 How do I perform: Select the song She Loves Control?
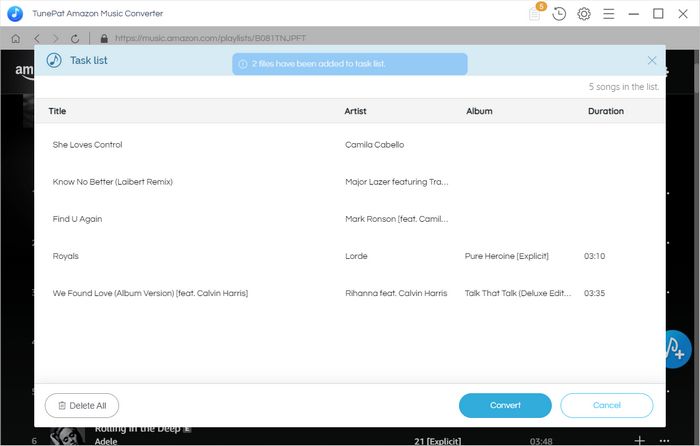88,145
